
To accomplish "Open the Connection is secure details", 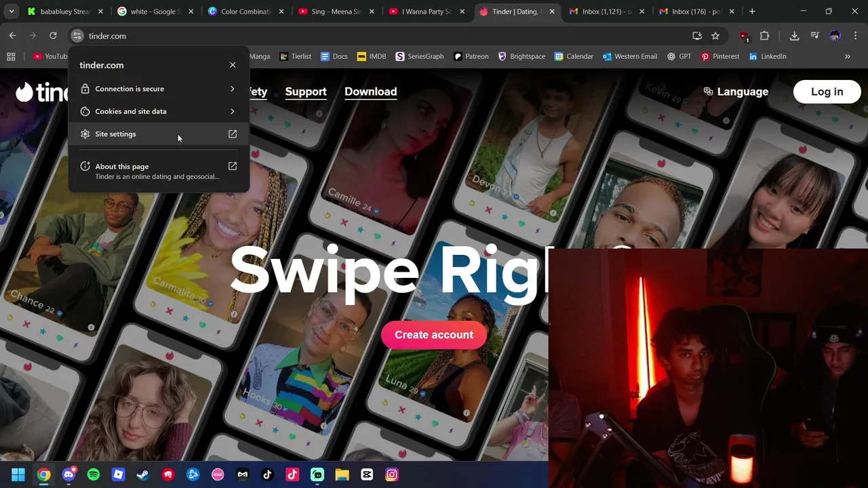I will click(158, 89).
